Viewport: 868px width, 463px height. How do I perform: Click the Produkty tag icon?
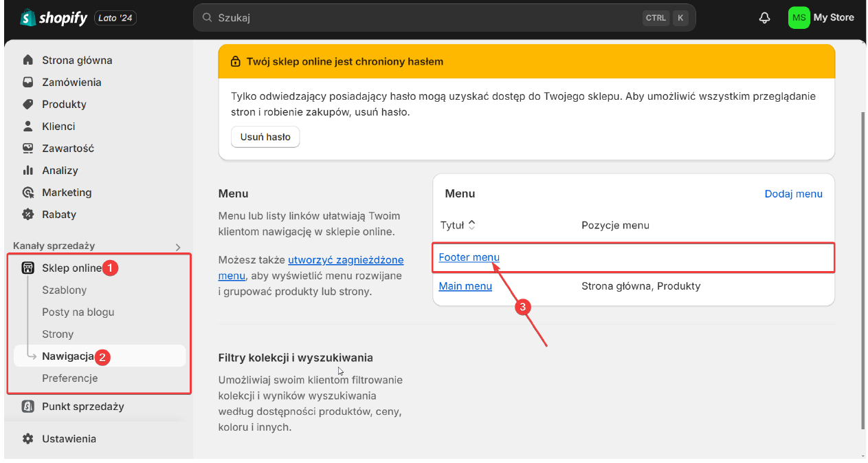[x=28, y=104]
